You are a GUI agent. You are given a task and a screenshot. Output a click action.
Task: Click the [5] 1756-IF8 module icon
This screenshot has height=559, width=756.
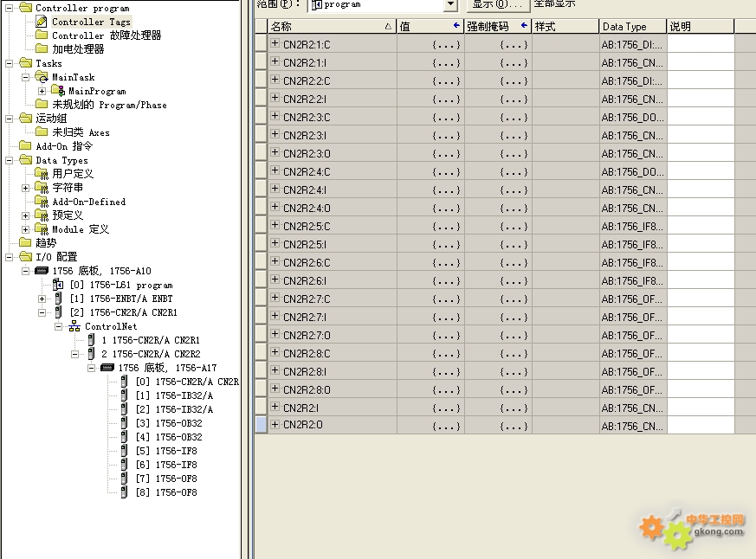coord(124,451)
